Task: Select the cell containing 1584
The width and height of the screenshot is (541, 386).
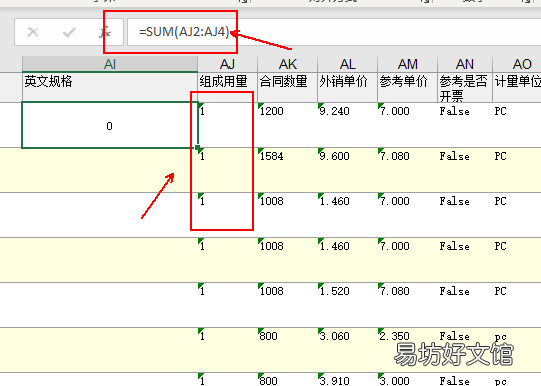Action: coord(287,170)
